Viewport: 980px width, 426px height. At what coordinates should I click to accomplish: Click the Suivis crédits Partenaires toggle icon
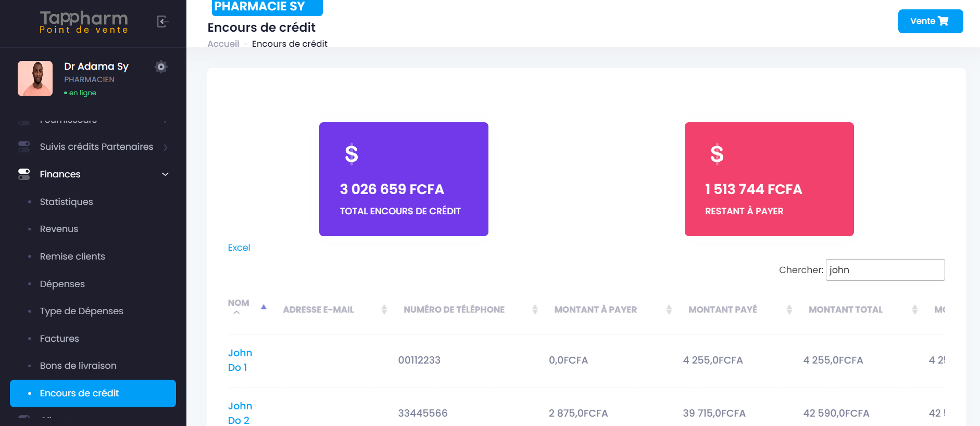click(24, 147)
